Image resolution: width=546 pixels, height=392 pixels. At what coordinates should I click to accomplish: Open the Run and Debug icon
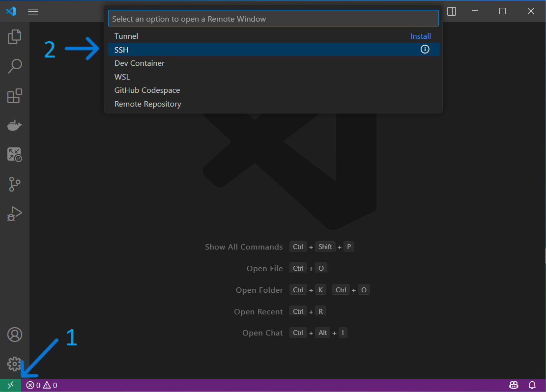pyautogui.click(x=15, y=214)
